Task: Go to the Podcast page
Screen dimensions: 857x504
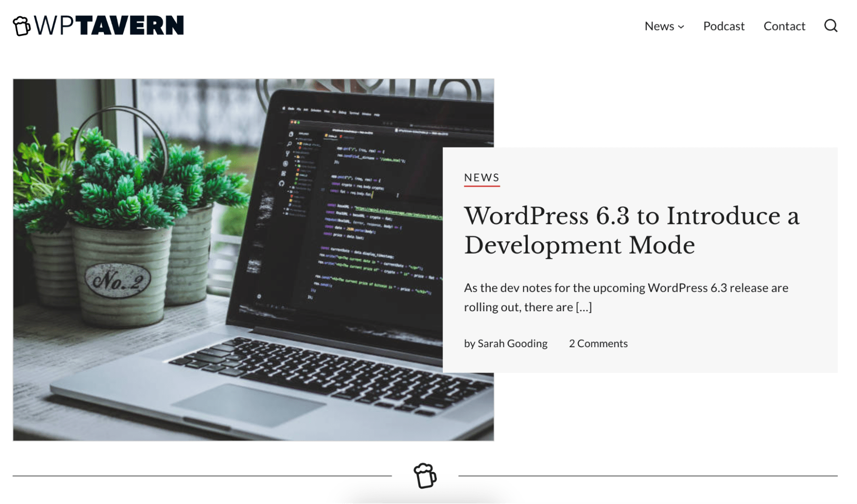Action: tap(724, 26)
